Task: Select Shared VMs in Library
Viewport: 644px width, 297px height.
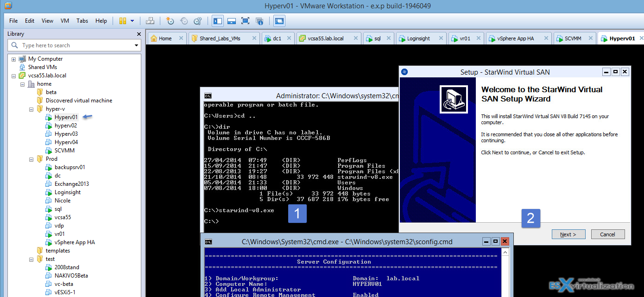Action: pos(42,67)
